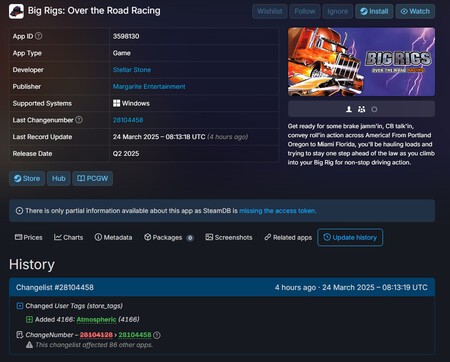Screen dimensions: 450x362
Task: Click the Big Rigs app logo icon
Action: tap(16, 11)
